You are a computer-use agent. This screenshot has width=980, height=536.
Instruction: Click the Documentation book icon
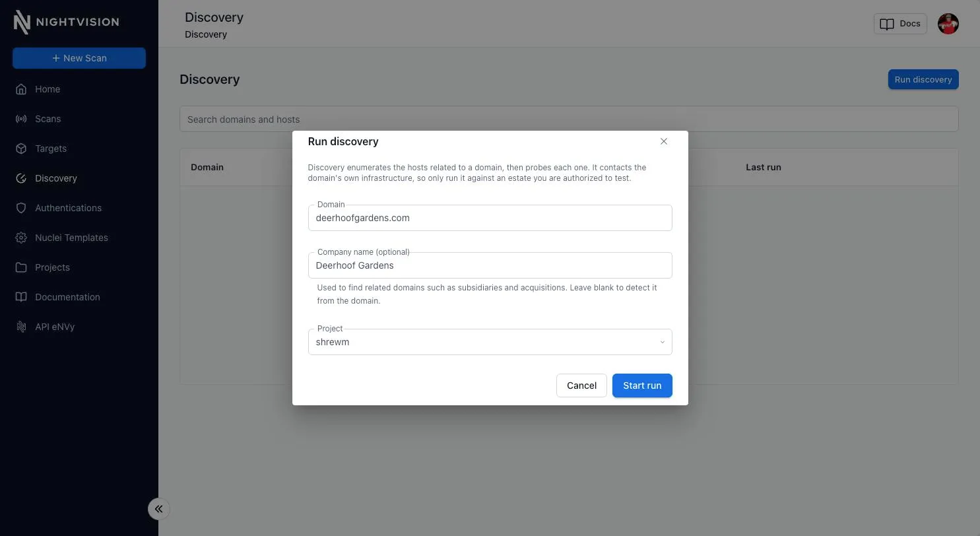[21, 297]
